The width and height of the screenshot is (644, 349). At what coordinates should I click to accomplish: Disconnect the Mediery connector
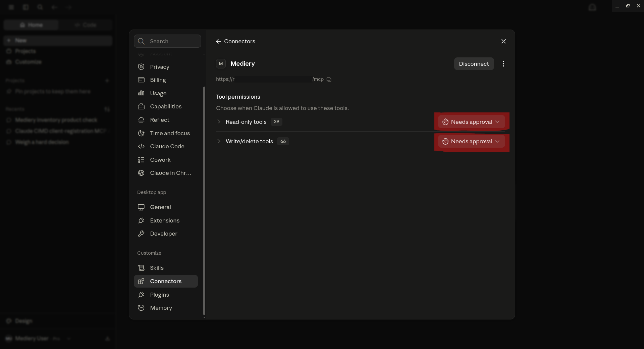pos(474,64)
